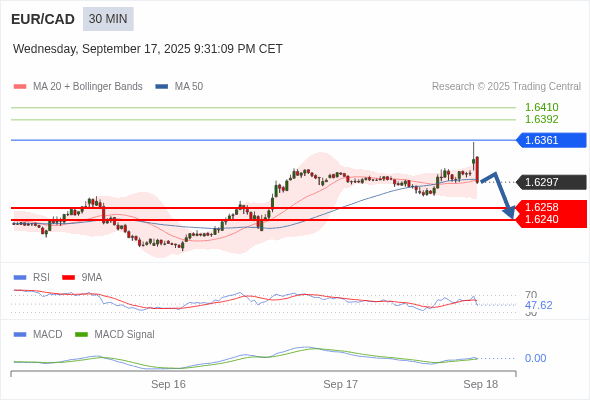Viewport: 590px width, 400px height.
Task: Click the MACD legend label
Action: 47,335
